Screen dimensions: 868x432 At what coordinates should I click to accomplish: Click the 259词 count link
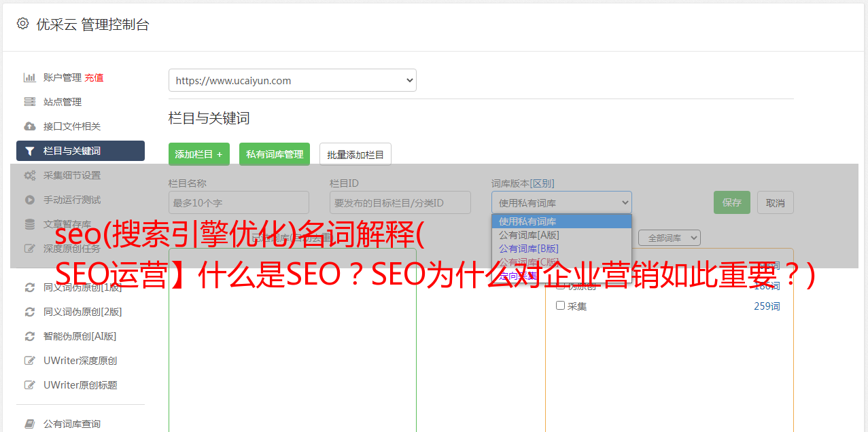click(x=767, y=306)
